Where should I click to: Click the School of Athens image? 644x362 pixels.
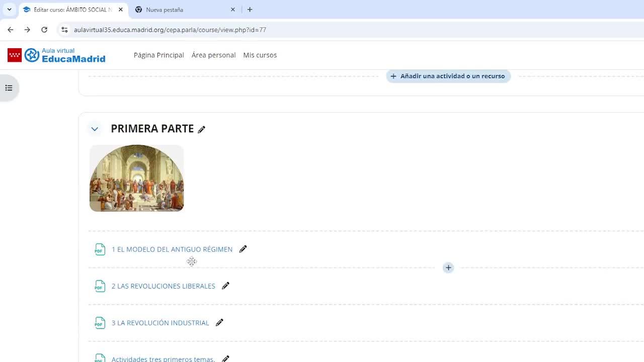(137, 178)
